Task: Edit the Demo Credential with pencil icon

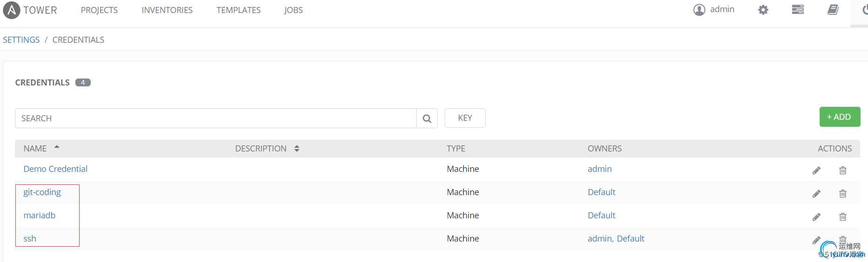Action: (816, 170)
